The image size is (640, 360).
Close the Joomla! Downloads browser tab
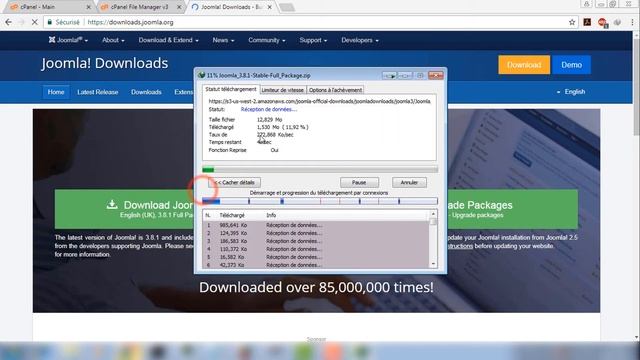(x=269, y=7)
